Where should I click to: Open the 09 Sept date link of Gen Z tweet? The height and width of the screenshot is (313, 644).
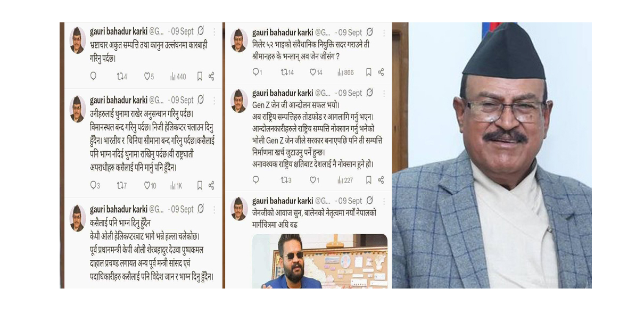pos(350,93)
